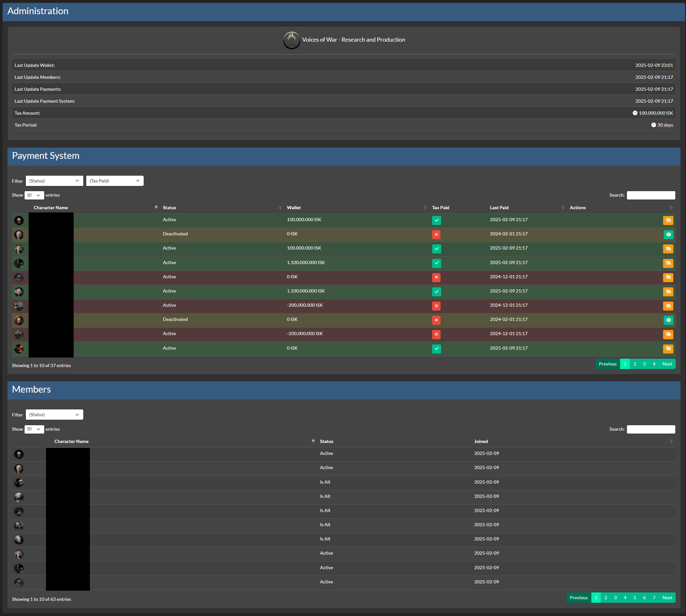686x616 pixels.
Task: Click red X in first Deactivated row
Action: (x=436, y=235)
